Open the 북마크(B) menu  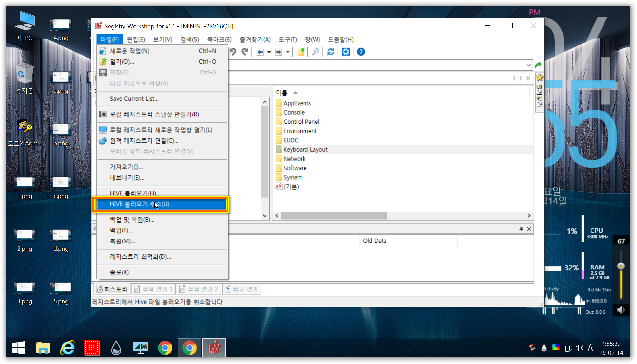pyautogui.click(x=219, y=39)
